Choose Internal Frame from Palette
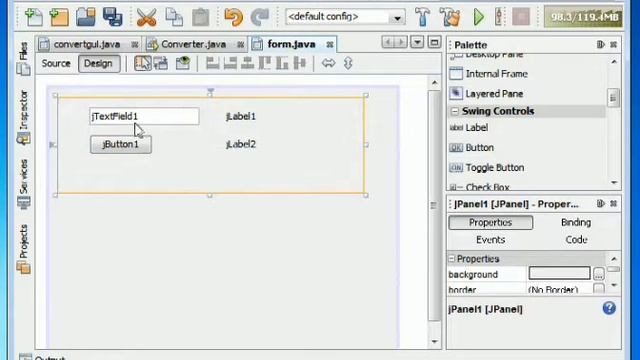The width and height of the screenshot is (640, 360). point(496,74)
